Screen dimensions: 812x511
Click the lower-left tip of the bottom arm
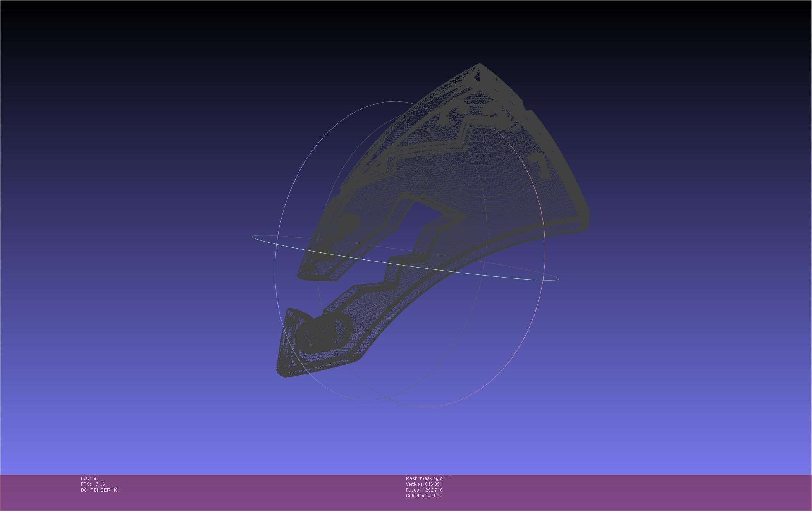[x=282, y=372]
